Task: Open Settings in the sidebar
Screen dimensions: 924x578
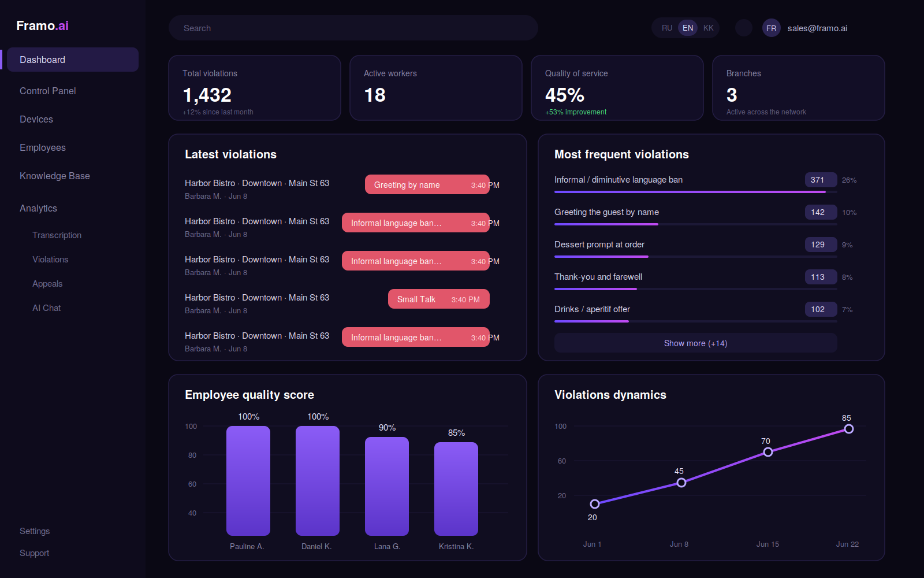Action: pyautogui.click(x=35, y=531)
